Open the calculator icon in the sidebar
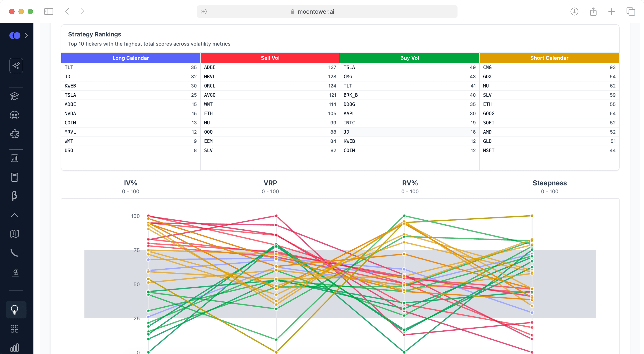644x354 pixels. point(15,177)
